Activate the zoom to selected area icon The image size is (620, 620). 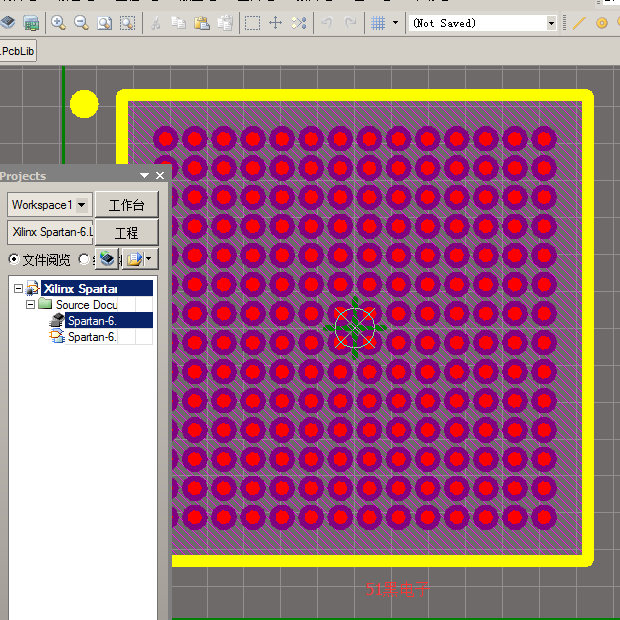(127, 23)
